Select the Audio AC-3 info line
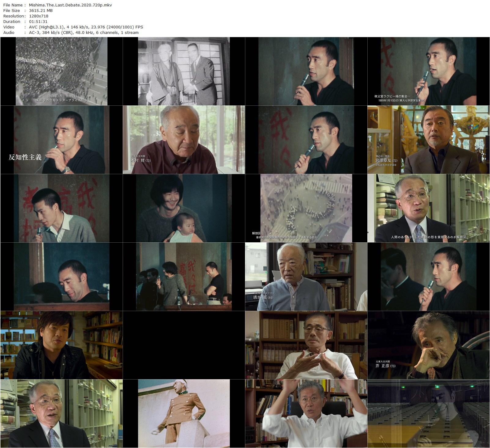 click(83, 32)
